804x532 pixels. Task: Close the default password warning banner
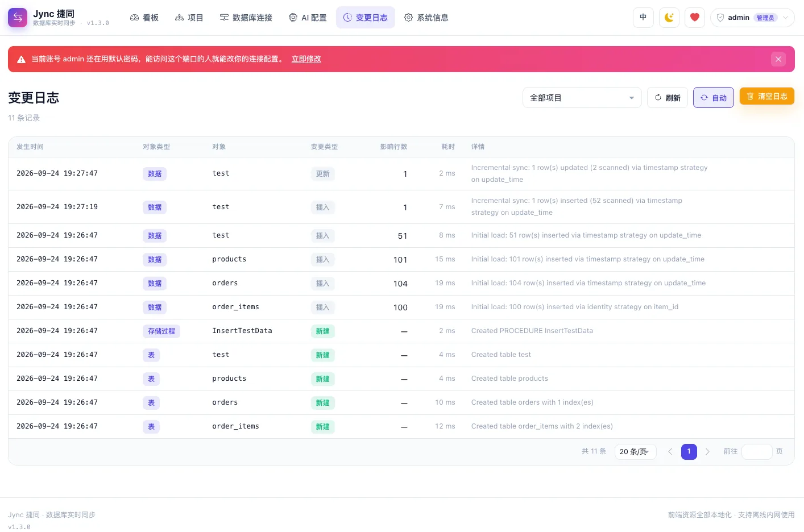pyautogui.click(x=778, y=59)
